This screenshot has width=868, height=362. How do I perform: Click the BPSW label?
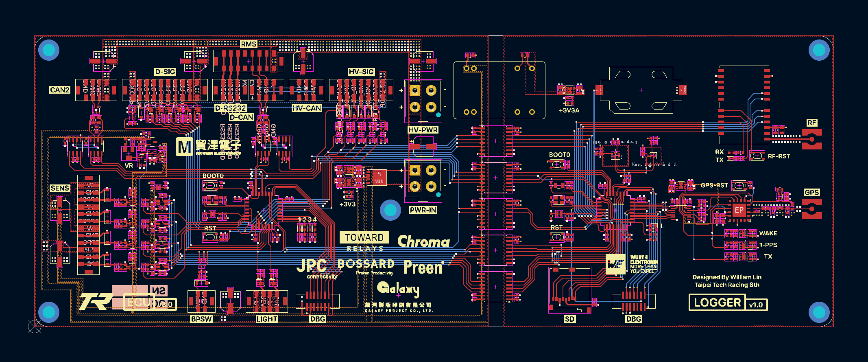point(201,319)
